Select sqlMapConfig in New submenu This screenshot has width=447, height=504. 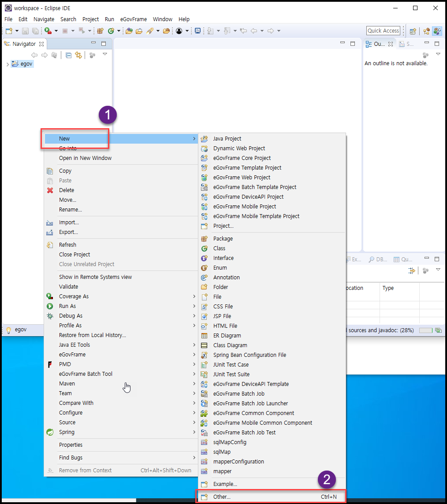tap(272, 442)
